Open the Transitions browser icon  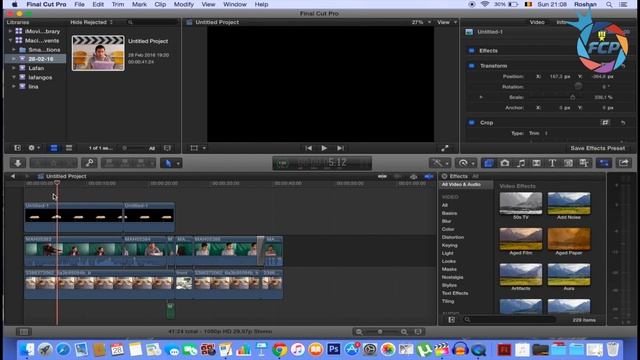pyautogui.click(x=536, y=163)
